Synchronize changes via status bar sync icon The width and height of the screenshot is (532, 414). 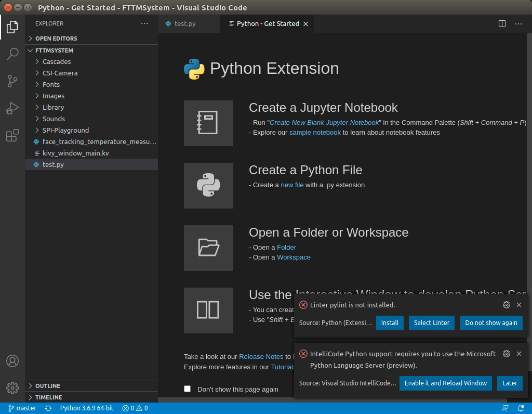click(x=48, y=408)
